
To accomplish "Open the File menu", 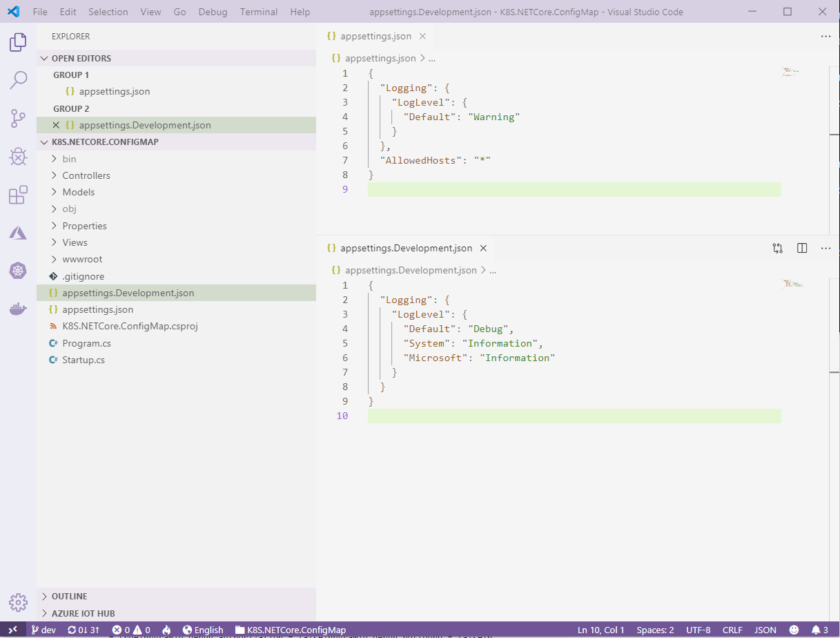I will [41, 12].
